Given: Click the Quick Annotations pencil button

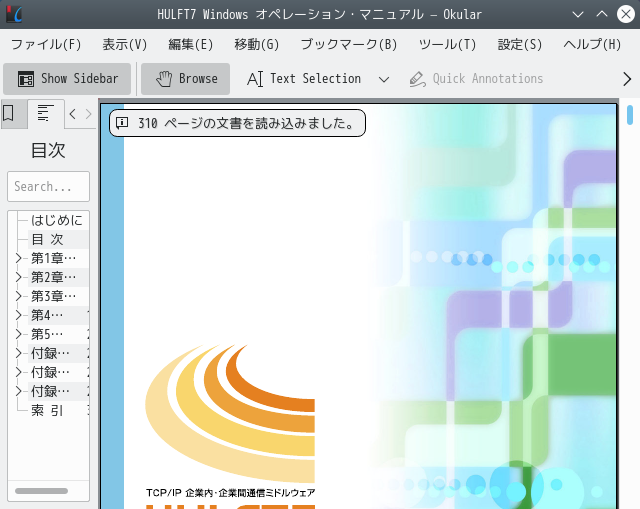Looking at the screenshot, I should pyautogui.click(x=476, y=79).
